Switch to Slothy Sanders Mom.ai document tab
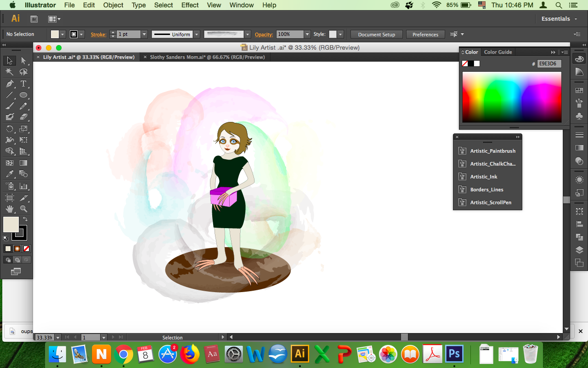This screenshot has width=588, height=368. [x=207, y=57]
